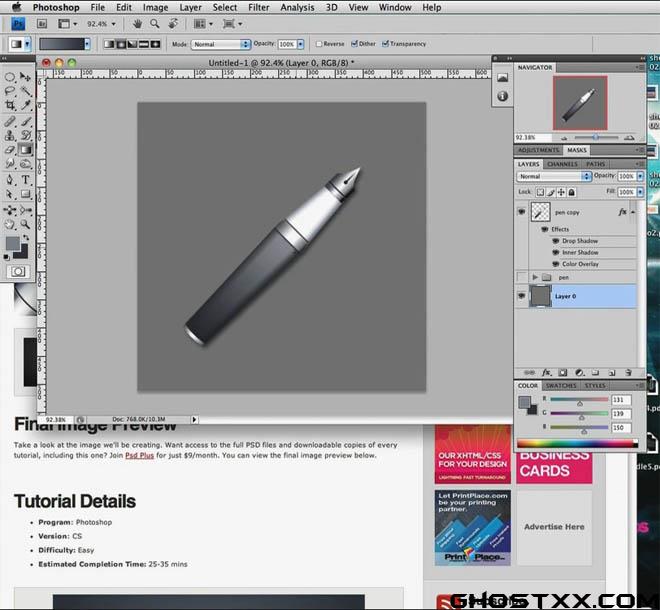The width and height of the screenshot is (660, 610).
Task: Select the Crop tool
Action: point(10,105)
